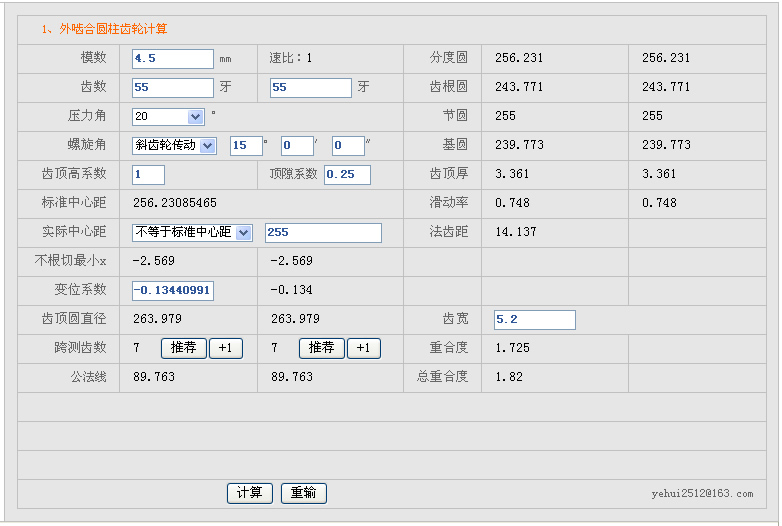Click the second gear 齿数 field
The height and width of the screenshot is (526, 782).
tap(311, 88)
